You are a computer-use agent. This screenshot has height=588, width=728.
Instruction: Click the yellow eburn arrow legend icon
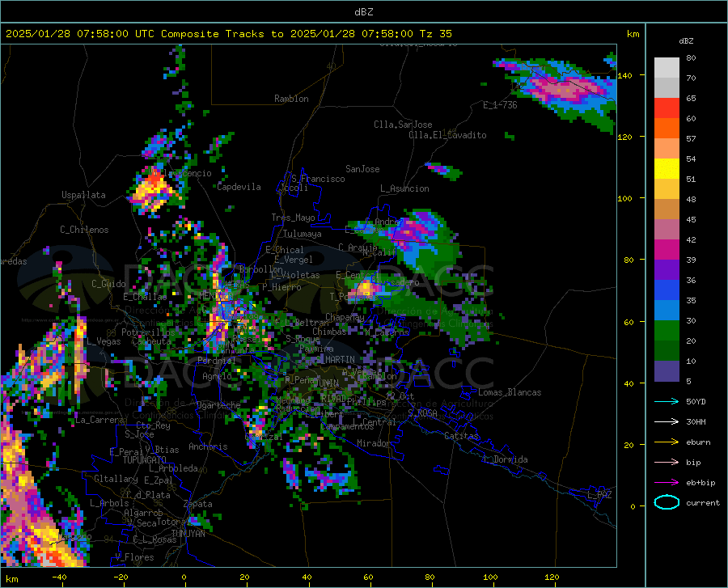click(x=667, y=442)
